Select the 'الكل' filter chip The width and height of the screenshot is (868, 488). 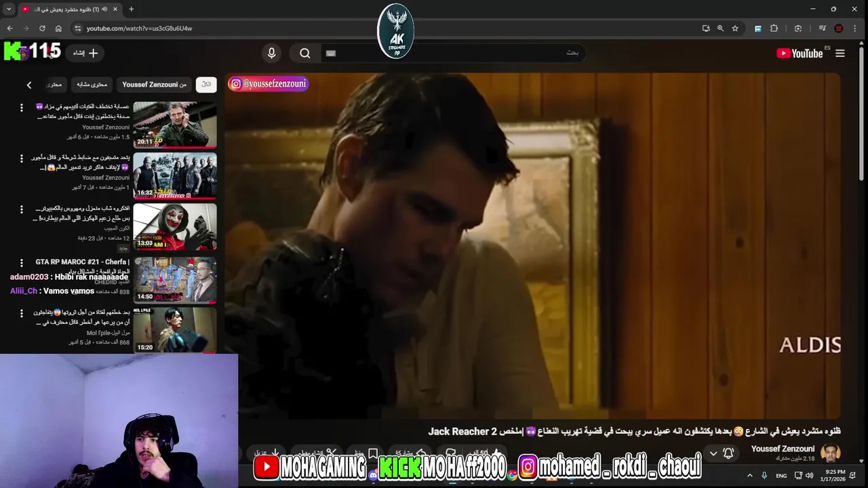point(206,84)
